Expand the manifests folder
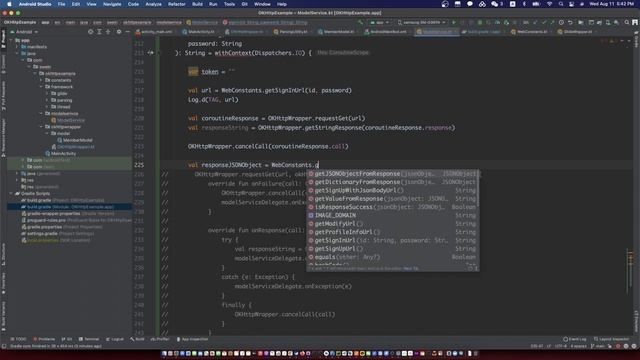Viewport: 640px width, 360px height. [17, 47]
